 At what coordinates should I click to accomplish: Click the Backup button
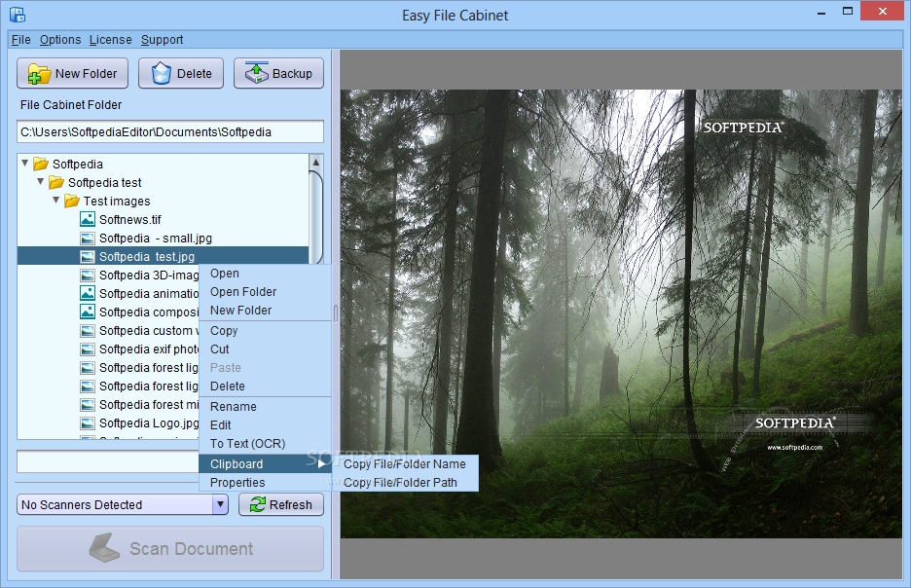(x=279, y=73)
